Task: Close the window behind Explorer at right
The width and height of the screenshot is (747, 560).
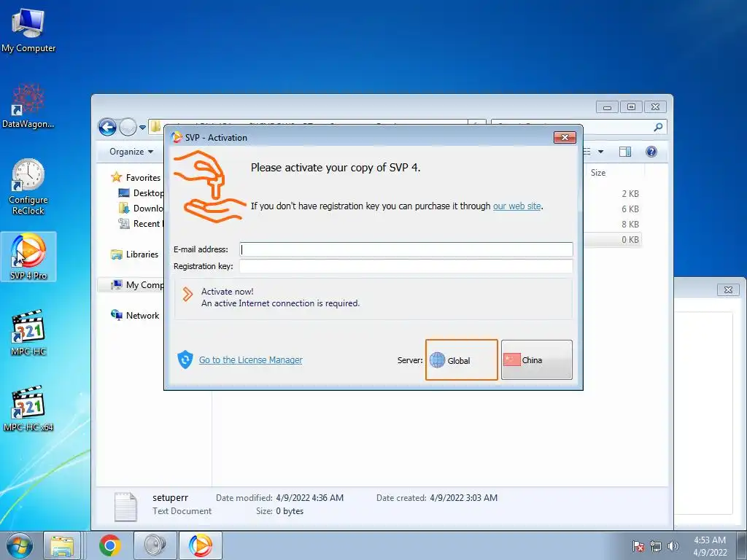Action: tap(728, 289)
